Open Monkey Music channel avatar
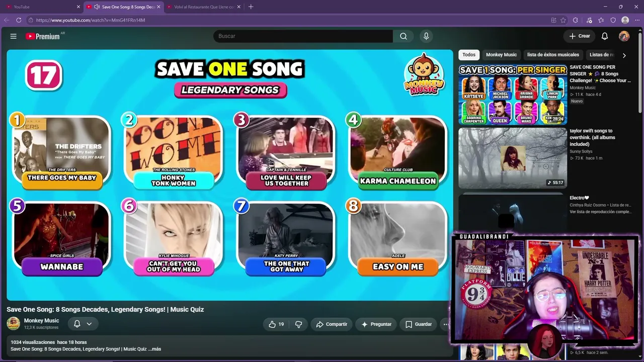The height and width of the screenshot is (362, 644). click(14, 324)
